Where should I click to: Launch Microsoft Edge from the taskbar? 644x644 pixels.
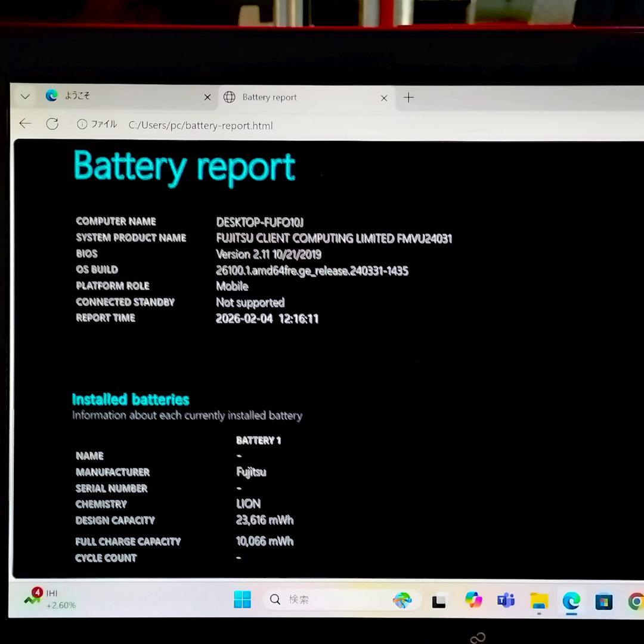pos(571,599)
